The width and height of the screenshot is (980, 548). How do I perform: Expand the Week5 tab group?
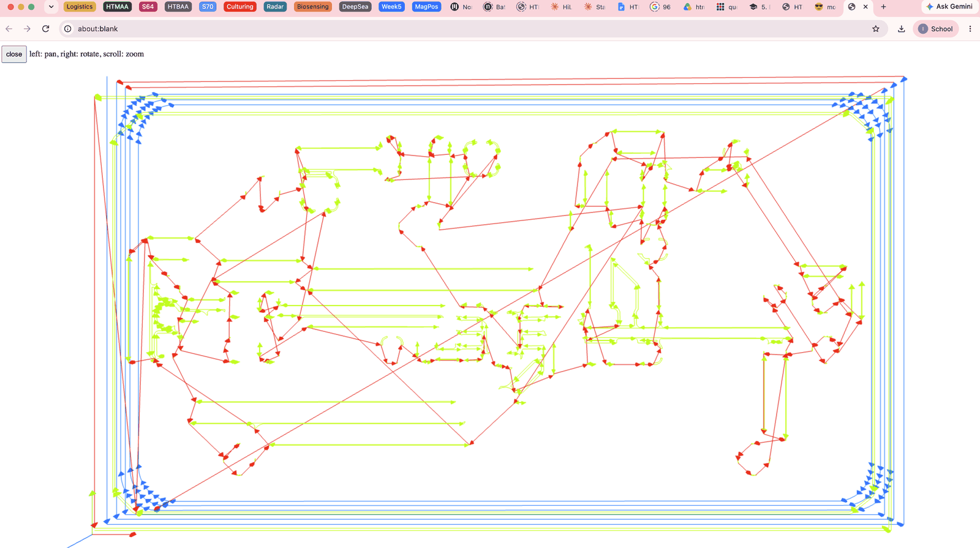(x=391, y=7)
